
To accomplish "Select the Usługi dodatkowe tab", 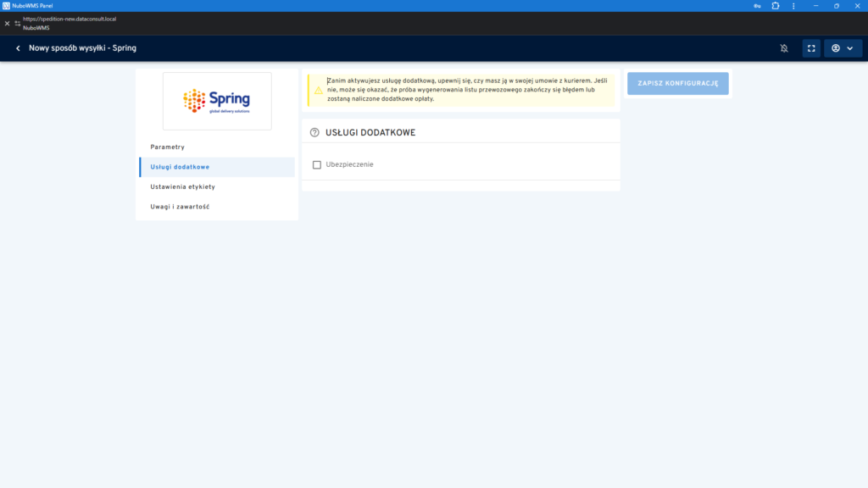I will [180, 167].
